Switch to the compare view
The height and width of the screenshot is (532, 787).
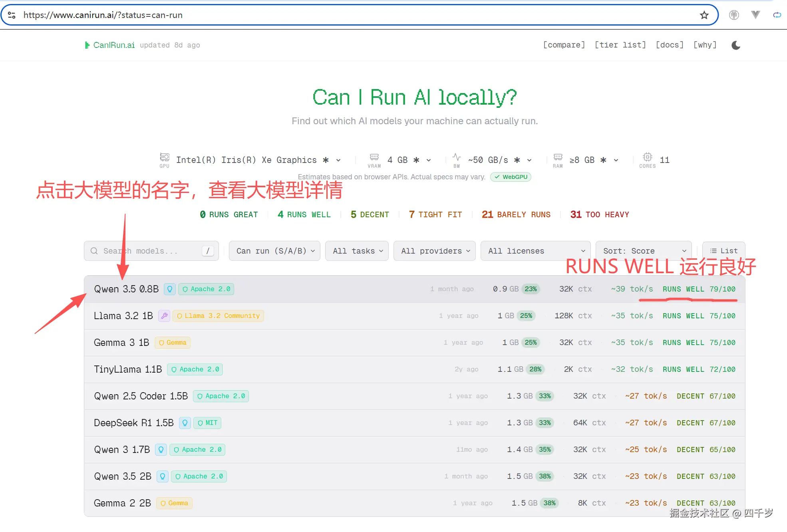click(564, 45)
